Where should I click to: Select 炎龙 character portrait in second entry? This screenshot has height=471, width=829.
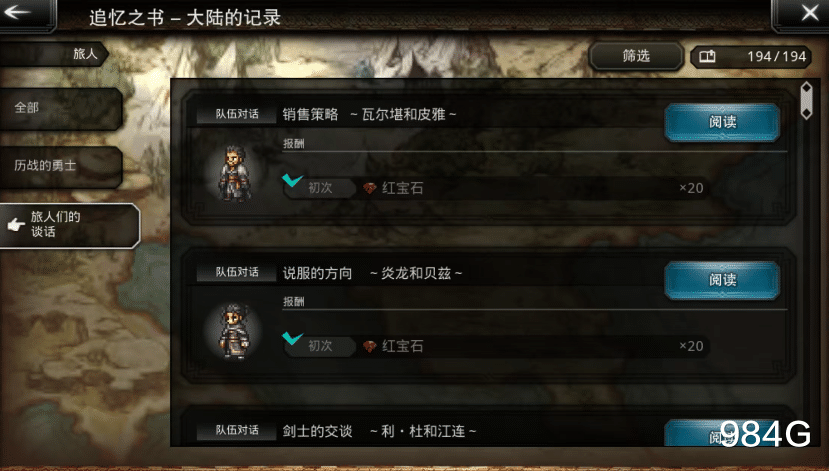[x=234, y=331]
